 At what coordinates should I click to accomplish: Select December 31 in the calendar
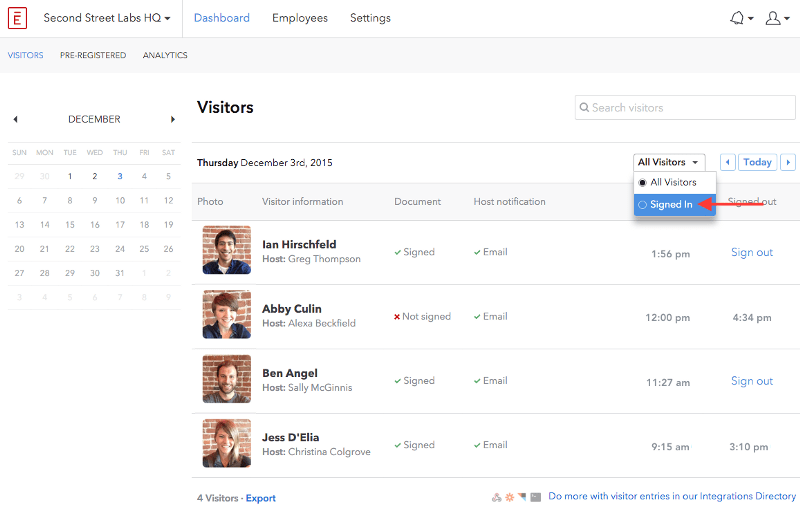click(120, 273)
